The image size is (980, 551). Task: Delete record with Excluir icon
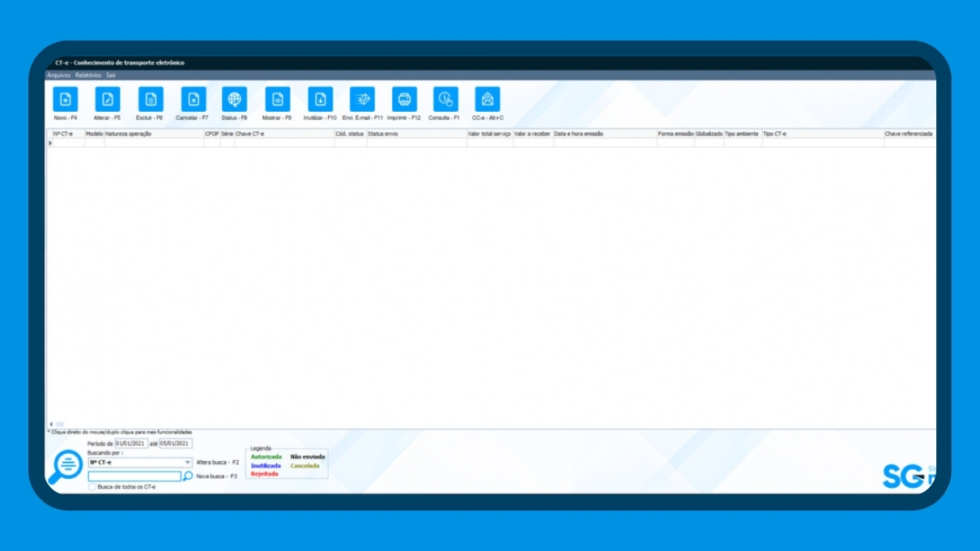151,100
